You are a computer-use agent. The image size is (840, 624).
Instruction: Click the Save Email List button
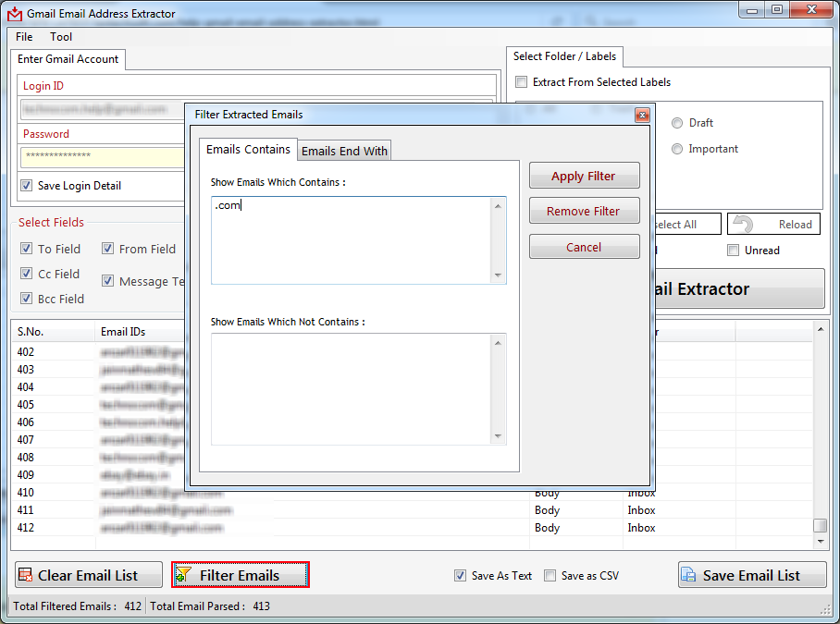tap(752, 575)
